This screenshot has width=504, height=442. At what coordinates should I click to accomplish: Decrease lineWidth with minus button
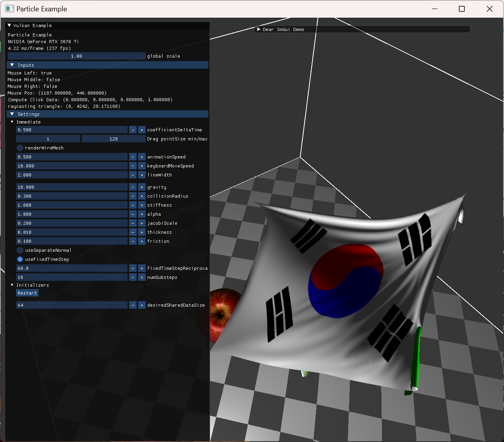coord(133,175)
